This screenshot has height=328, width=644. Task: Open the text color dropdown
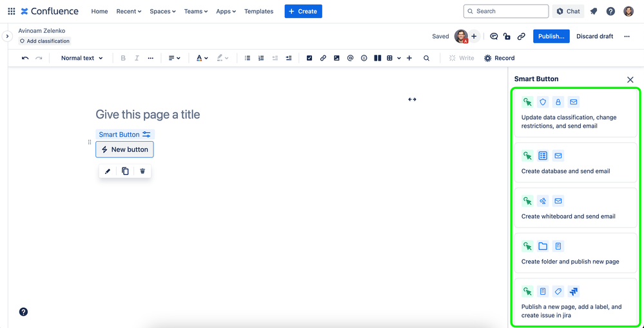point(202,58)
